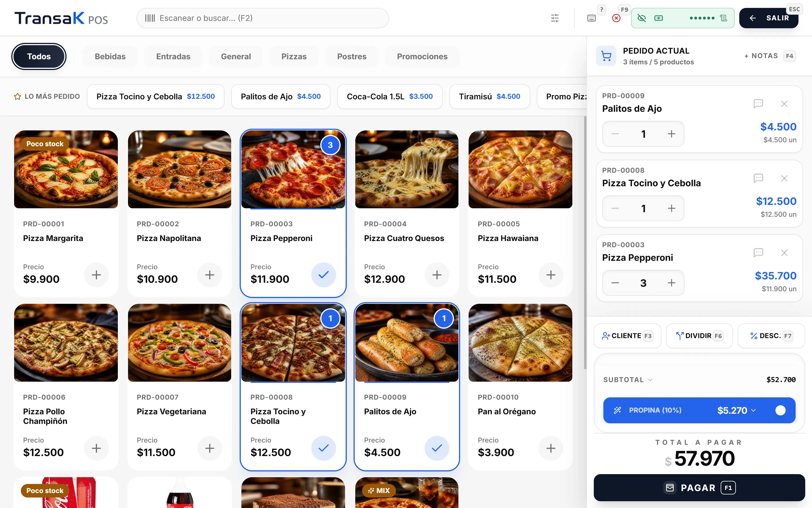Viewport: 812px width, 508px height.
Task: Toggle the crossed-eye cash visibility icon
Action: click(x=641, y=18)
